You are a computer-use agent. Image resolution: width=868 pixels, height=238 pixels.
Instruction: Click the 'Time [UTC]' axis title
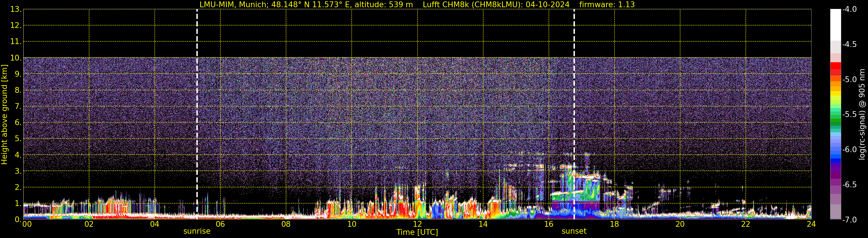point(417,232)
